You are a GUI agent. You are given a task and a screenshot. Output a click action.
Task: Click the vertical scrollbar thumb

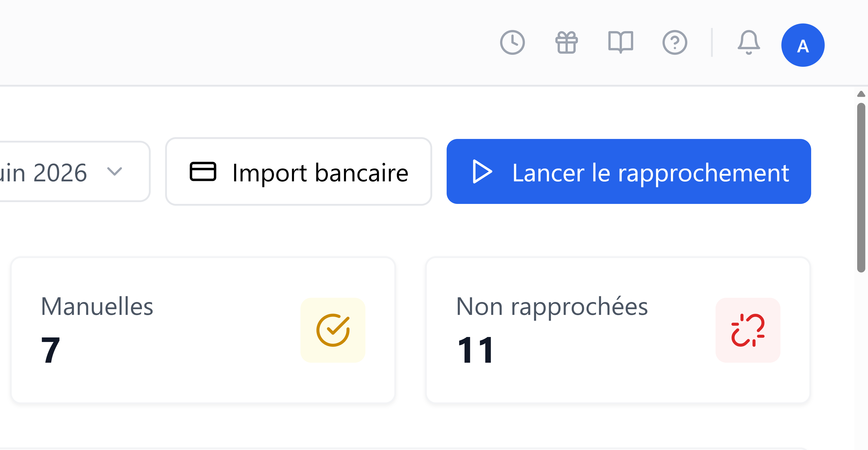[861, 188]
